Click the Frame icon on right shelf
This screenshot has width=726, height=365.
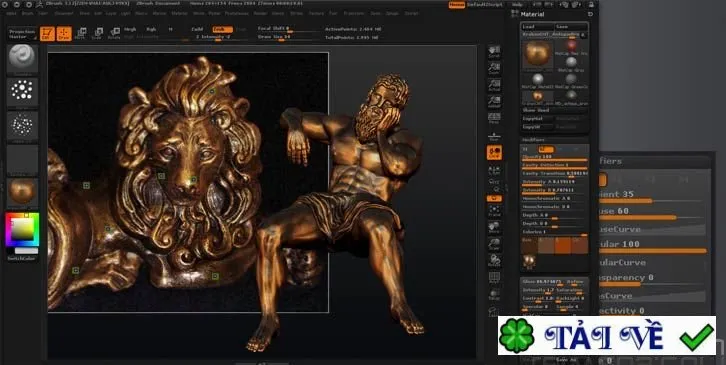[494, 211]
